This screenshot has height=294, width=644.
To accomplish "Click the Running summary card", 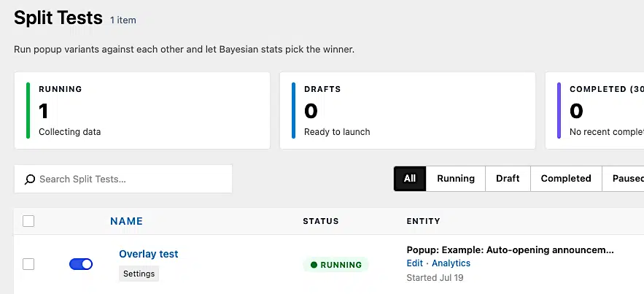I will pyautogui.click(x=142, y=110).
